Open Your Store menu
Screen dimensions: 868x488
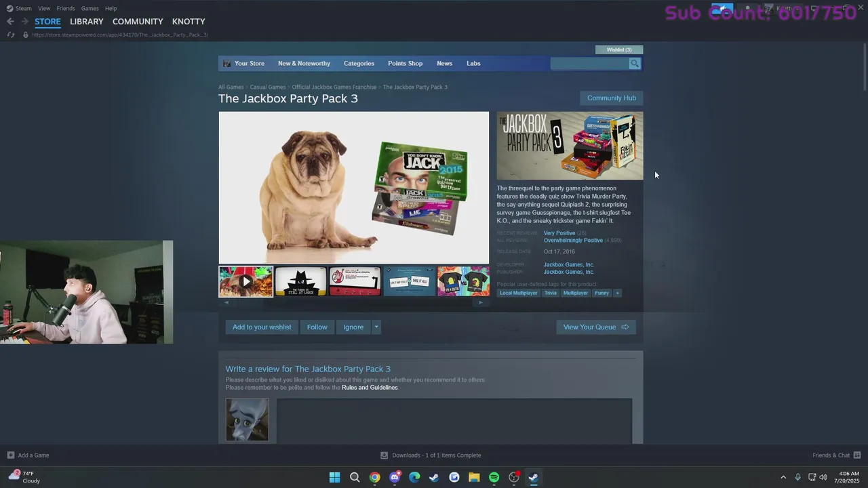pyautogui.click(x=250, y=64)
